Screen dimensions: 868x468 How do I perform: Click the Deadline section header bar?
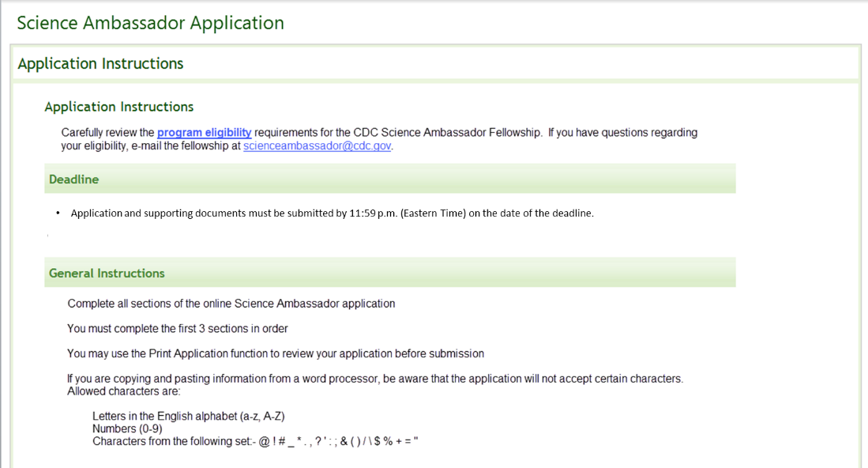(390, 179)
